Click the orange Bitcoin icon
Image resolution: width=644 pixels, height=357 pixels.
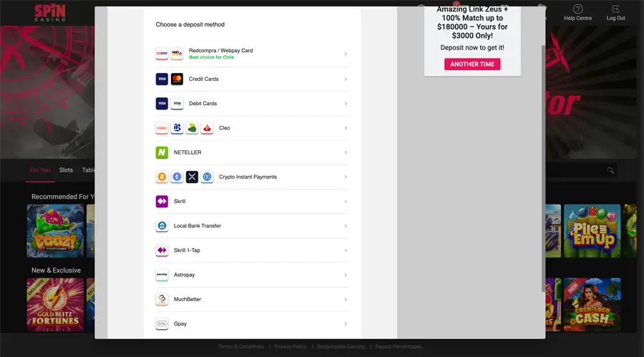[162, 177]
